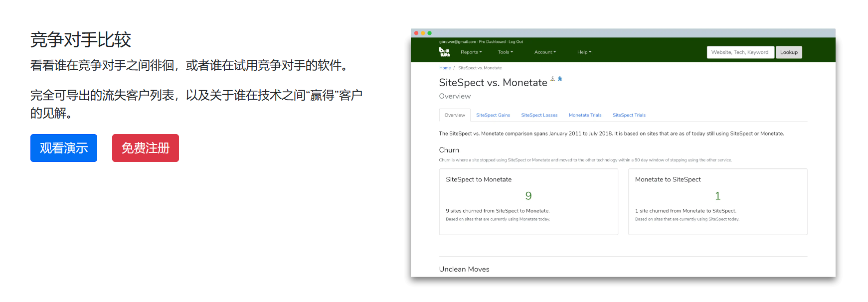This screenshot has width=868, height=302.
Task: Focus the Website, Tech, Keyword search field
Action: tap(740, 52)
